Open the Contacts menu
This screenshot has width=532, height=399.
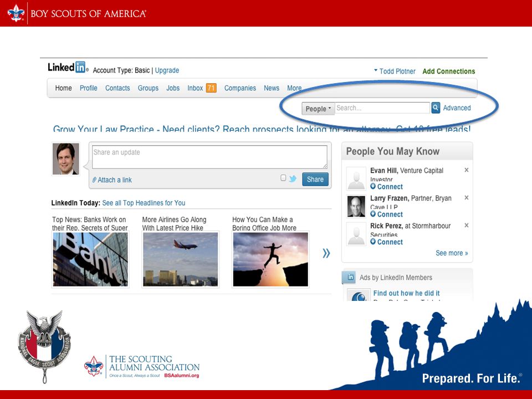point(117,88)
